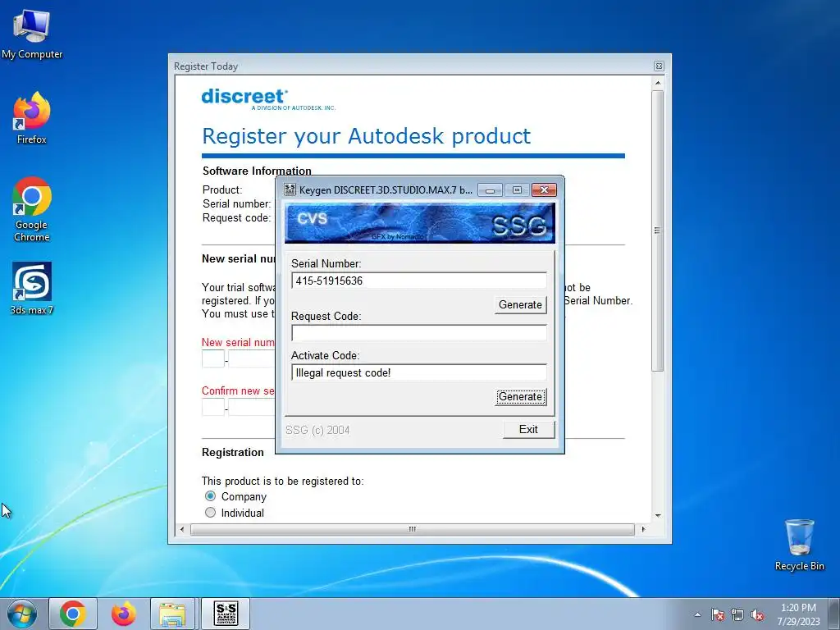Open the Chrome icon in the taskbar

point(73,614)
